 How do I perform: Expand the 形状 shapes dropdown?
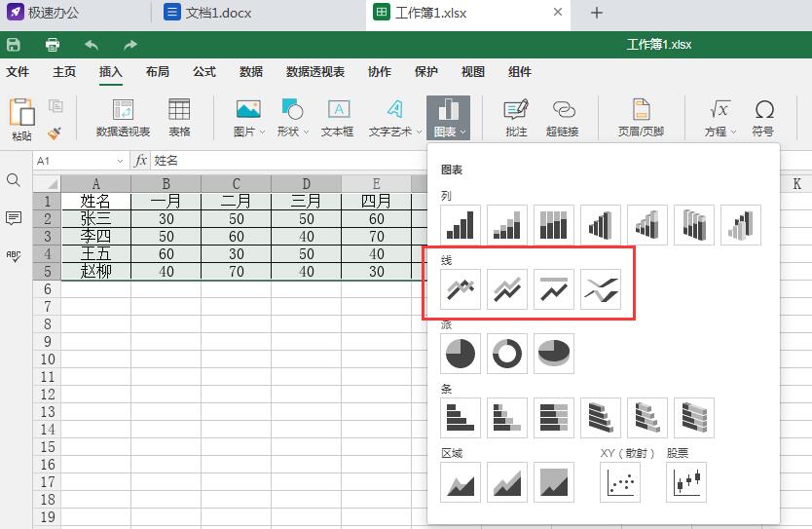(x=292, y=119)
